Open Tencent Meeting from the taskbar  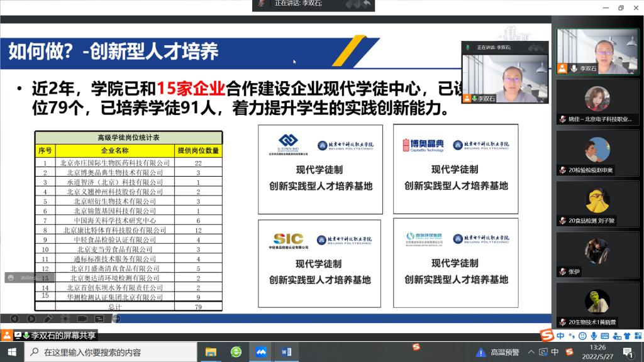261,352
